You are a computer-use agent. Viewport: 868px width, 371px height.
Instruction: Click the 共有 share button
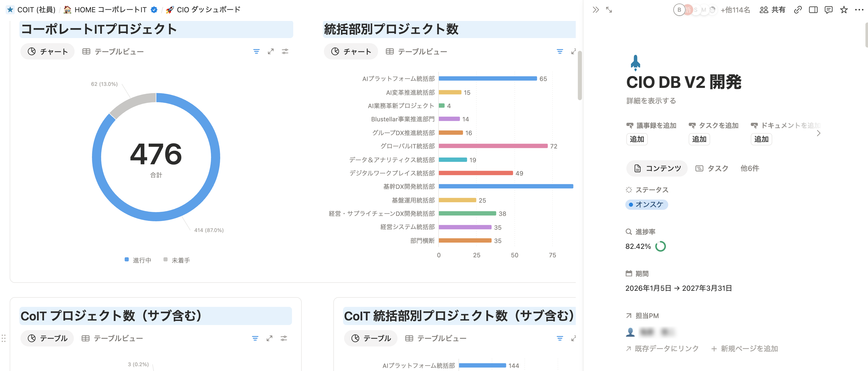point(773,10)
